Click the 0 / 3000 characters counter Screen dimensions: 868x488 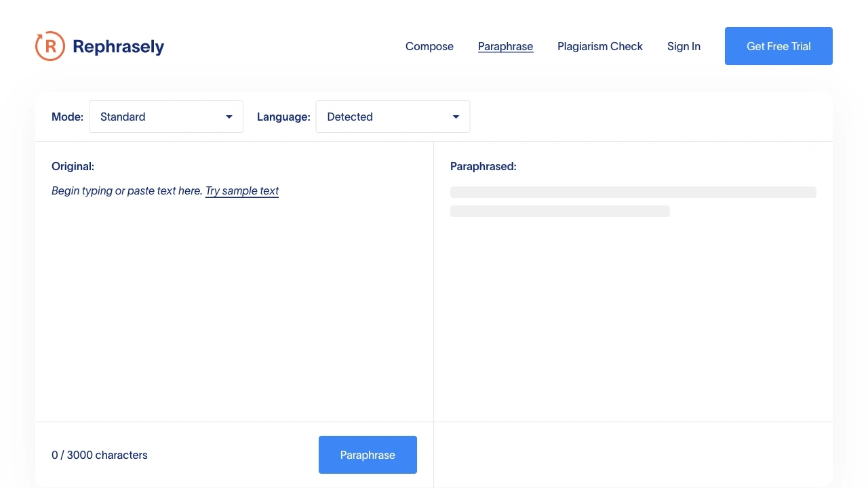100,455
